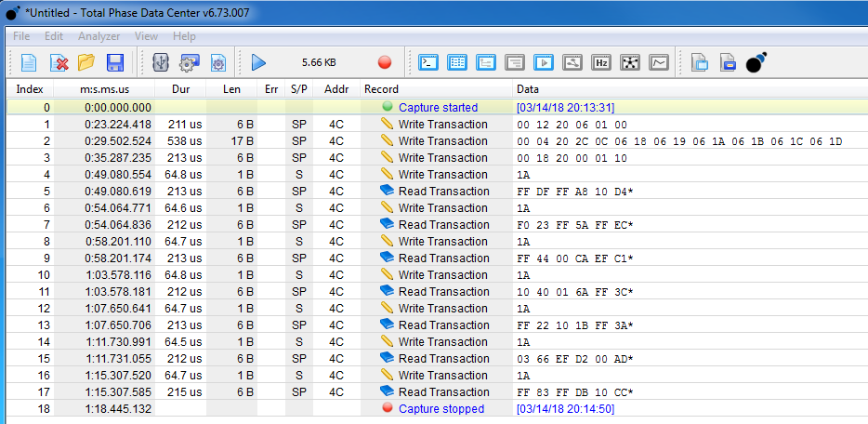Click the book icon on index 5 Read Transaction
The image size is (868, 424).
(387, 191)
